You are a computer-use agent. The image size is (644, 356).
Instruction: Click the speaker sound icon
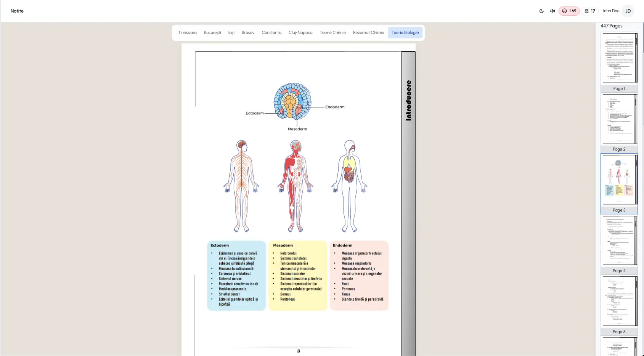coord(552,11)
